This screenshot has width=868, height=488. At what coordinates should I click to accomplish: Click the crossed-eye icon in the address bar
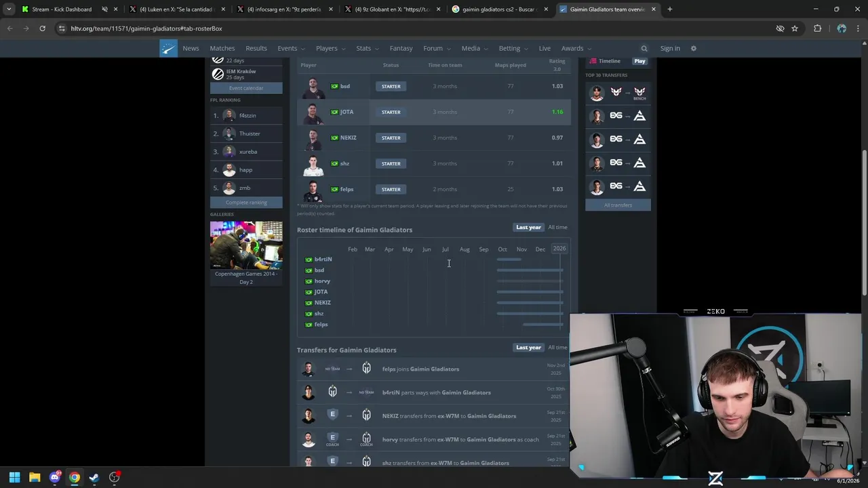(780, 28)
